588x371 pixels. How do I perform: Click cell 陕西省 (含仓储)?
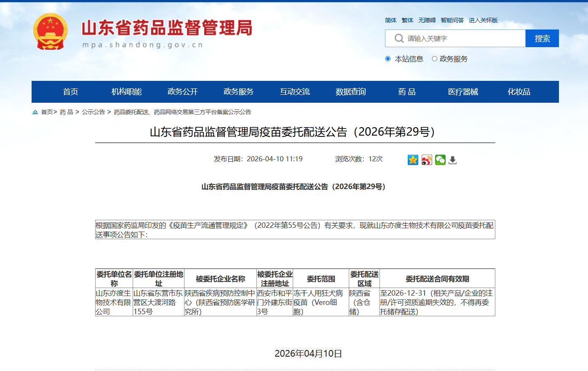point(364,302)
